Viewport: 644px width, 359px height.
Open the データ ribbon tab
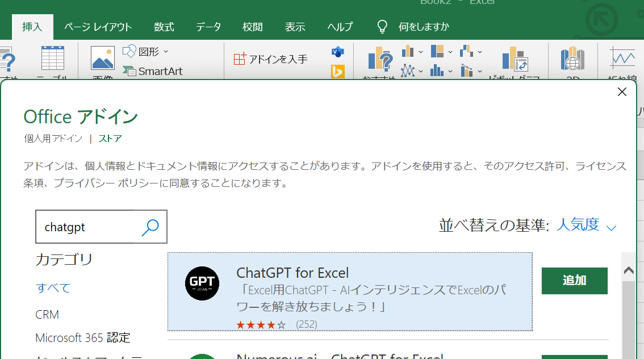(208, 27)
